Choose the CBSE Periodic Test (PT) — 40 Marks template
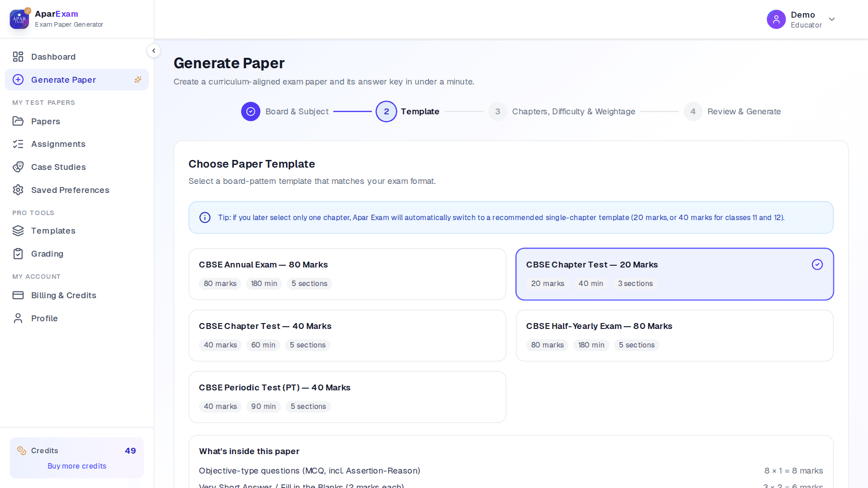This screenshot has width=868, height=488. [347, 397]
